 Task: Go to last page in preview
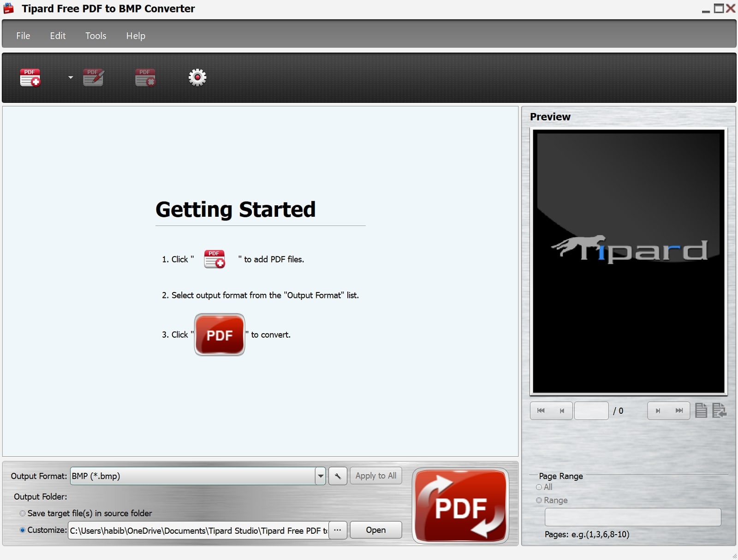click(679, 411)
